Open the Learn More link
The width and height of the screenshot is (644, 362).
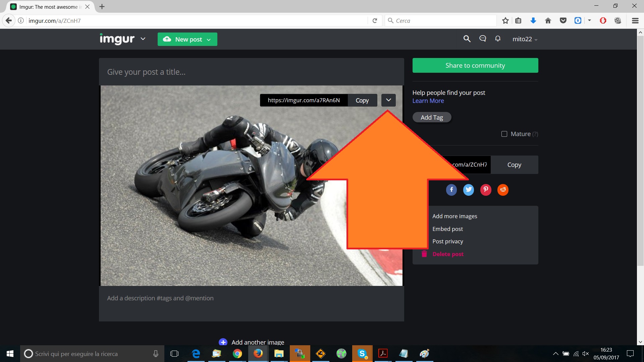pos(428,101)
